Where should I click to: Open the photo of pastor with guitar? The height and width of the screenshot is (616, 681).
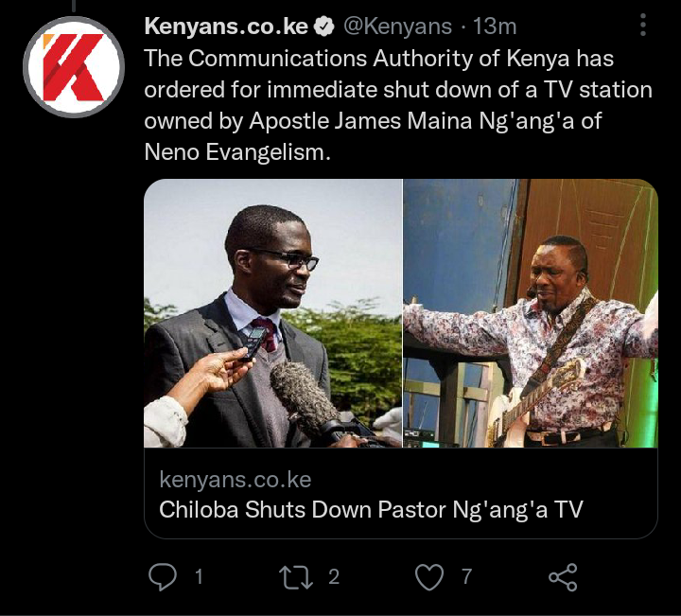coord(531,313)
